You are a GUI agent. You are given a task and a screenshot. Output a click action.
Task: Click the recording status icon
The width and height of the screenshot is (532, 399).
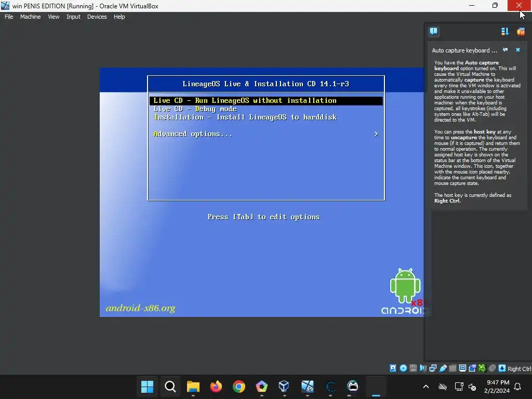[x=472, y=368]
